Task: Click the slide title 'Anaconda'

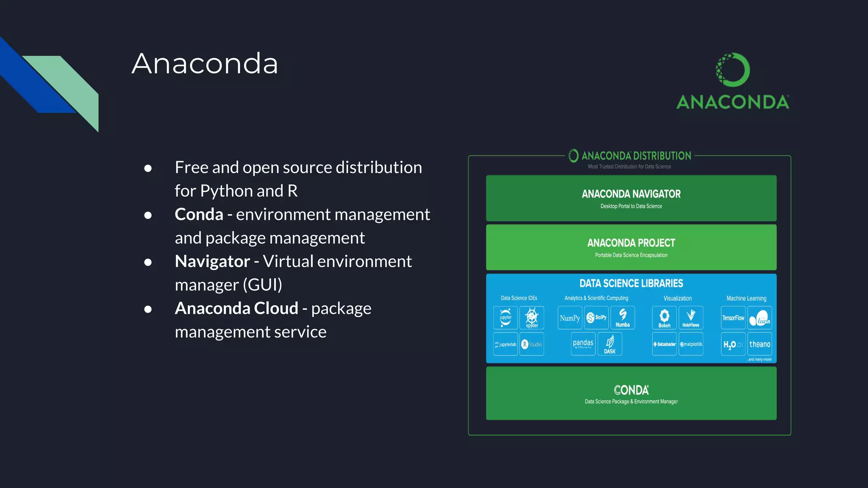Action: (x=205, y=64)
